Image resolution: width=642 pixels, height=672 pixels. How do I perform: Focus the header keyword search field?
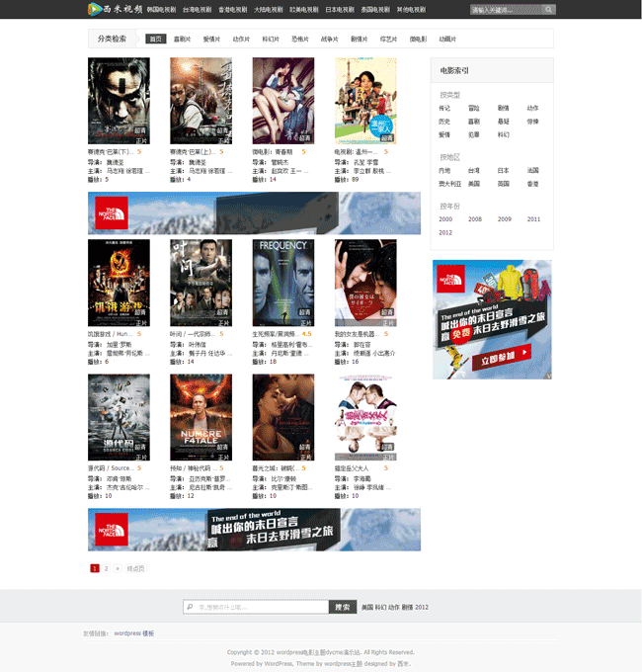click(507, 10)
